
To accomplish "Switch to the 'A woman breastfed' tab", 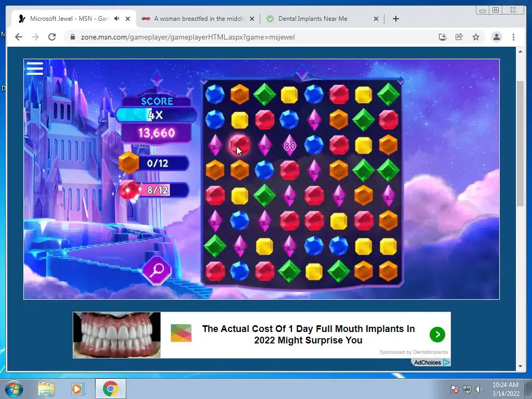I will click(199, 19).
